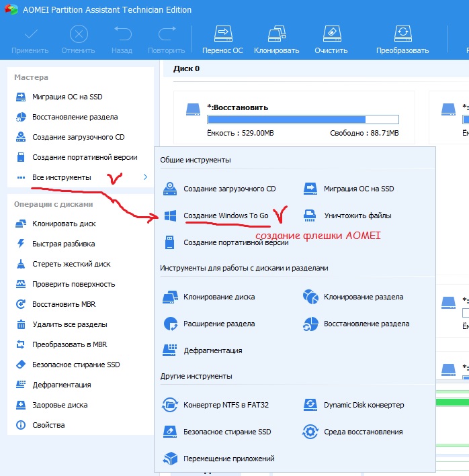Open Расширение раздела tool
Viewport: 469px width, 476px height.
coord(219,324)
